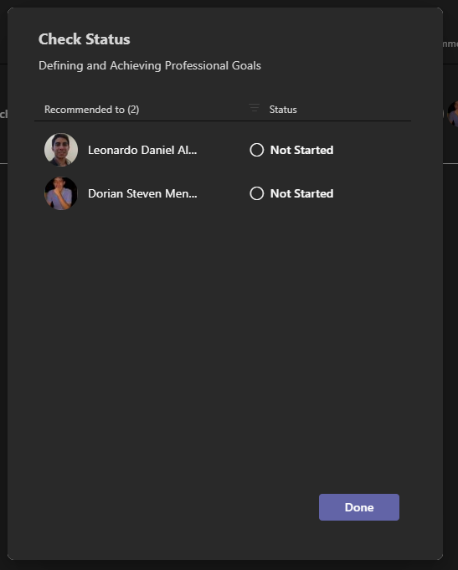Click the cut-off text behind dialog's top-right corner
This screenshot has width=458, height=570.
(x=450, y=44)
